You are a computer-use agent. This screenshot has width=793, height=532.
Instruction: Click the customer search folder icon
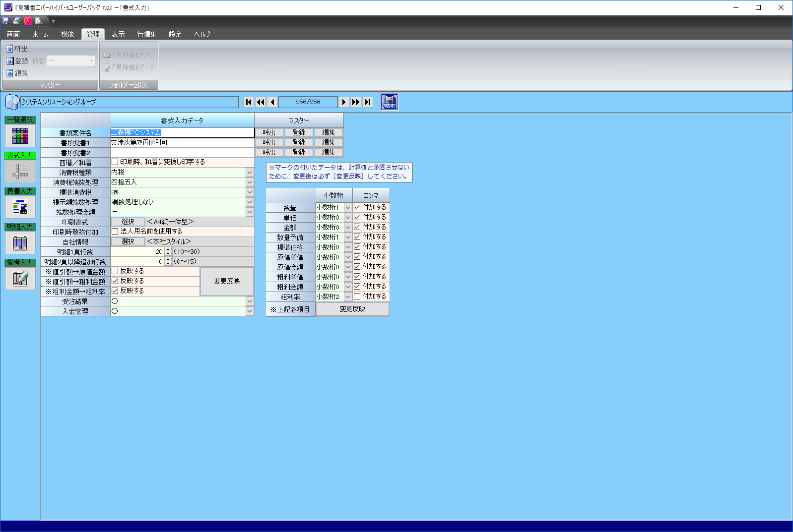(12, 102)
